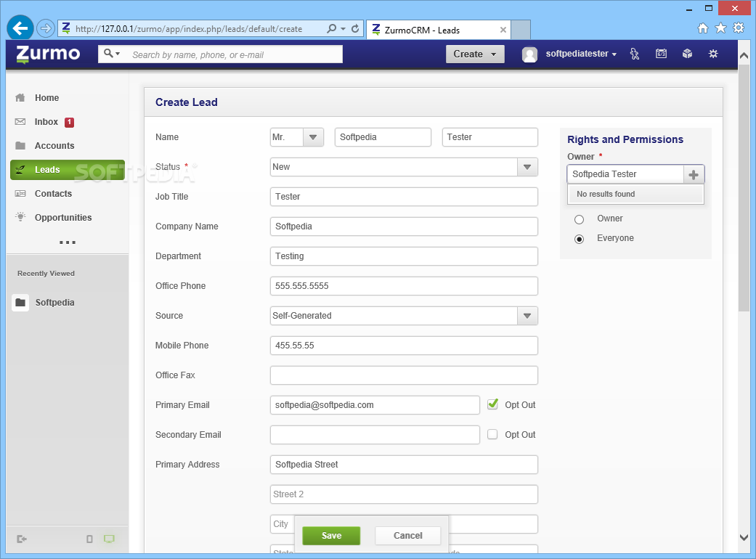Image resolution: width=756 pixels, height=559 pixels.
Task: Open browser tools gear icon
Action: pyautogui.click(x=739, y=28)
